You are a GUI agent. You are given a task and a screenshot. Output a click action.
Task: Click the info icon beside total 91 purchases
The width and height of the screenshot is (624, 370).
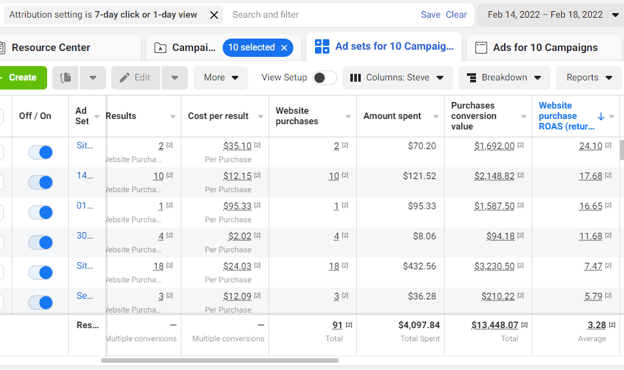(x=349, y=325)
